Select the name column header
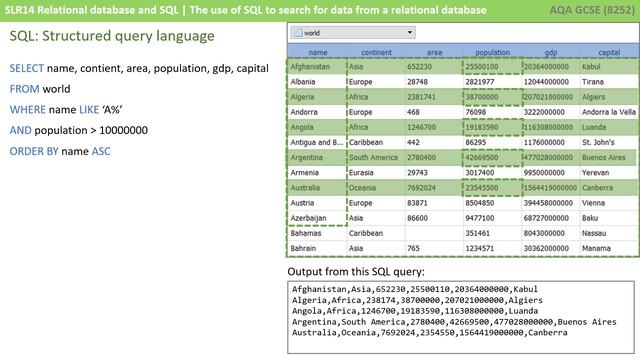 (x=318, y=52)
